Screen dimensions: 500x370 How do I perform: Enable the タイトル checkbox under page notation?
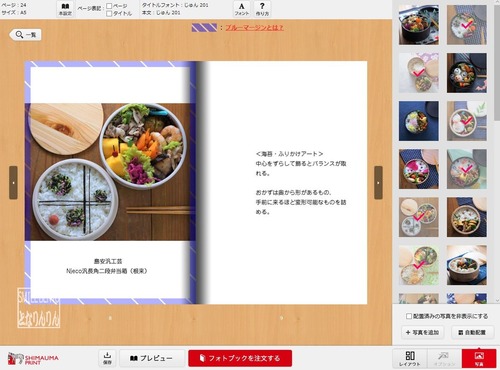coord(109,14)
